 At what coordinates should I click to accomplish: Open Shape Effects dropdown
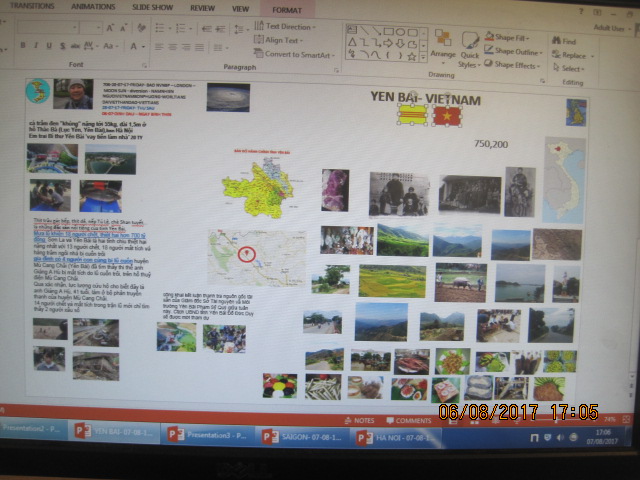click(512, 64)
